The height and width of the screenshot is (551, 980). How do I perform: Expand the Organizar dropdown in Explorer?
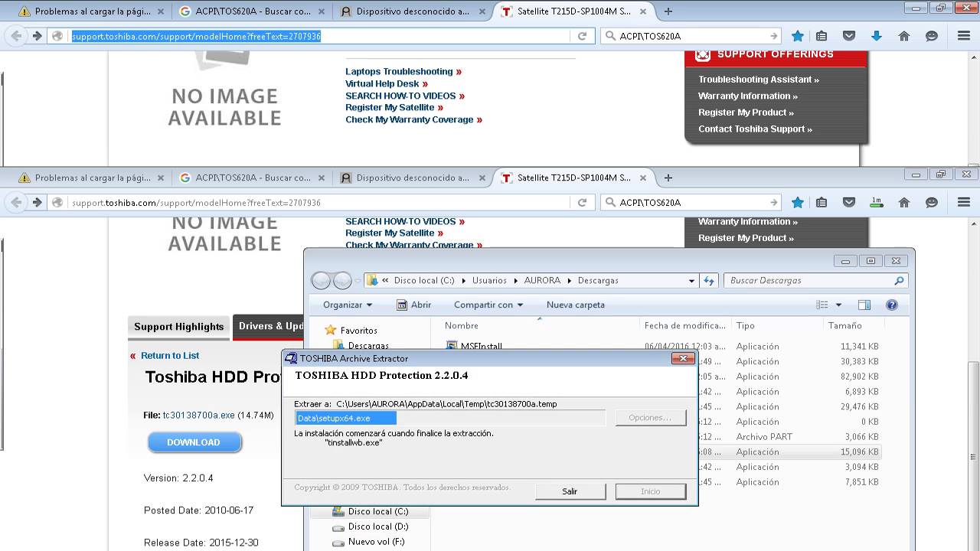pos(348,305)
